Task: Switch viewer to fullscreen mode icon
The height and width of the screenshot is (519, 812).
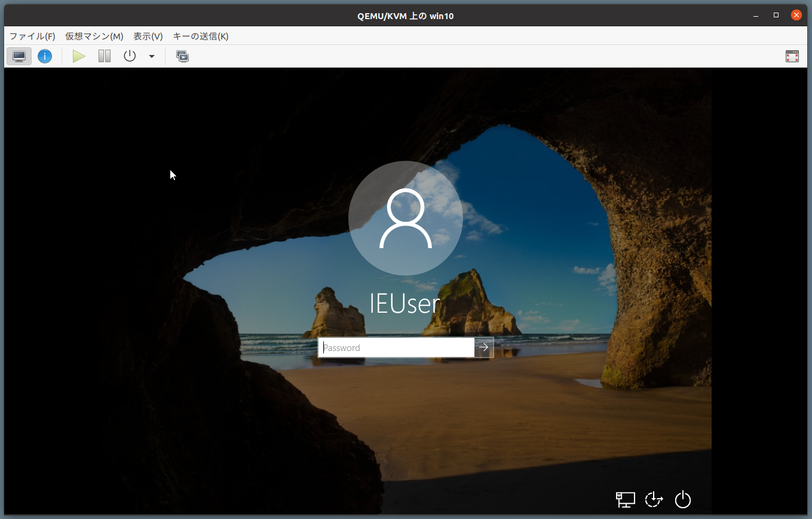Action: [792, 56]
